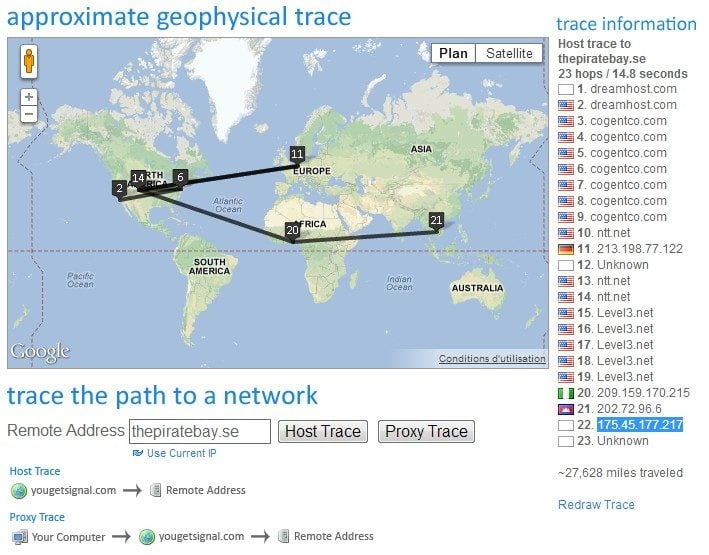Switch the map to Satellite view
The image size is (709, 555).
click(x=509, y=53)
